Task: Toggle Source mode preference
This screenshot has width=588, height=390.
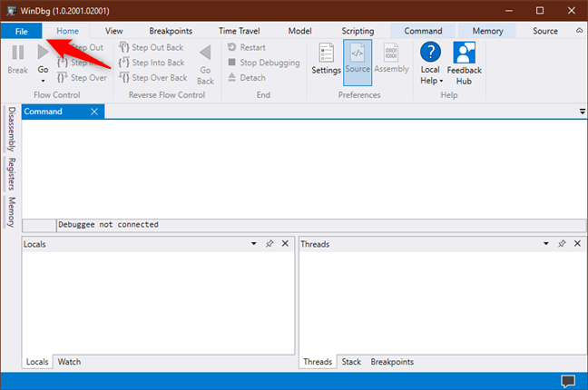Action: point(358,63)
